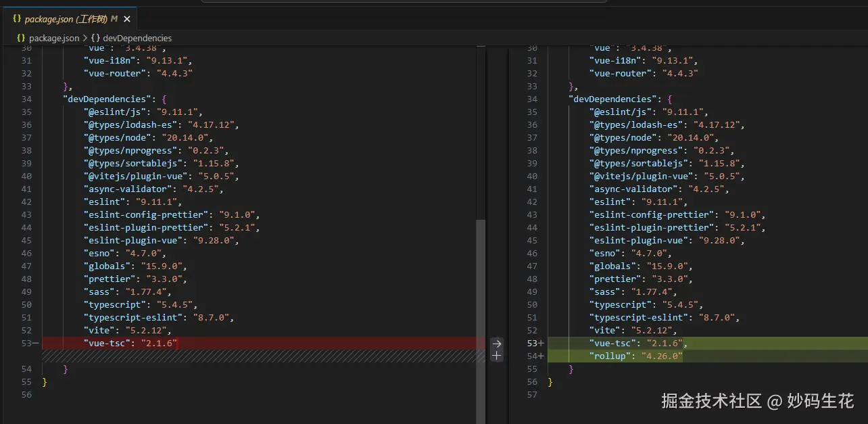Click "vue-i18n": "9.13.1" line in the left pane
The height and width of the screenshot is (424, 868).
138,60
